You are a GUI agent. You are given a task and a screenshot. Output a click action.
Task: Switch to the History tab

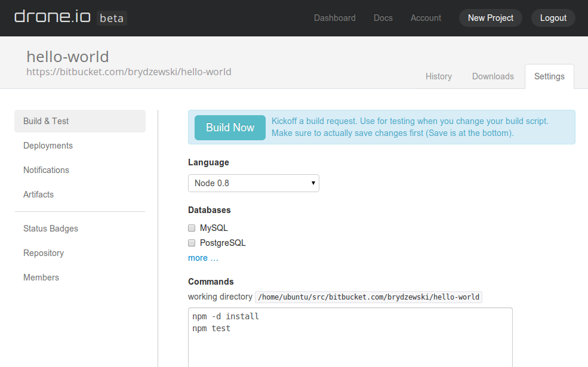click(438, 76)
